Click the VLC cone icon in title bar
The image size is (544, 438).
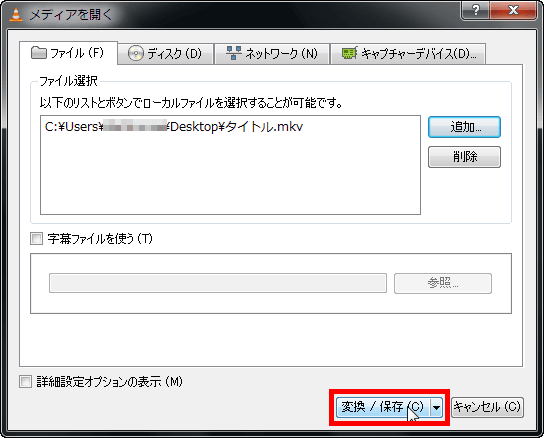click(16, 15)
